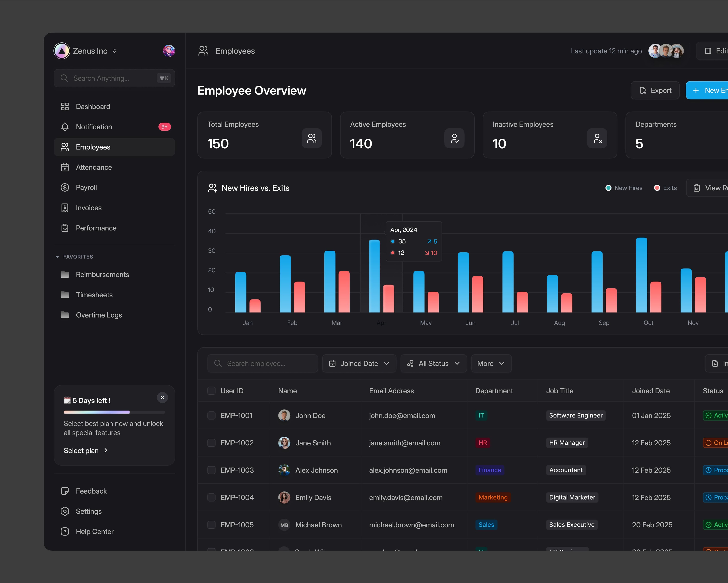The height and width of the screenshot is (583, 728).
Task: Click the Invoices receipt icon
Action: [x=65, y=208]
